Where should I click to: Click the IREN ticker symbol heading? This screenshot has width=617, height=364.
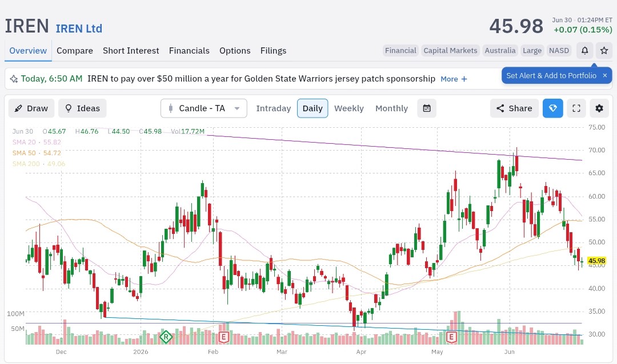click(x=27, y=26)
